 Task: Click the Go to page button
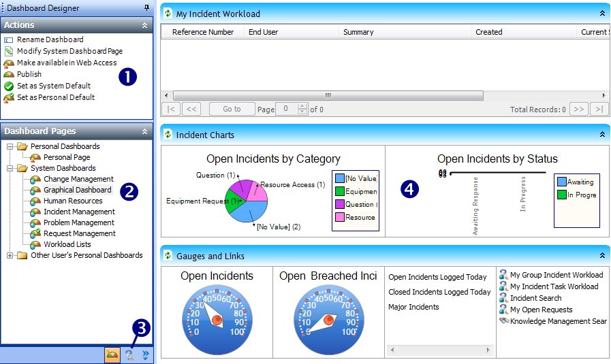pyautogui.click(x=232, y=109)
